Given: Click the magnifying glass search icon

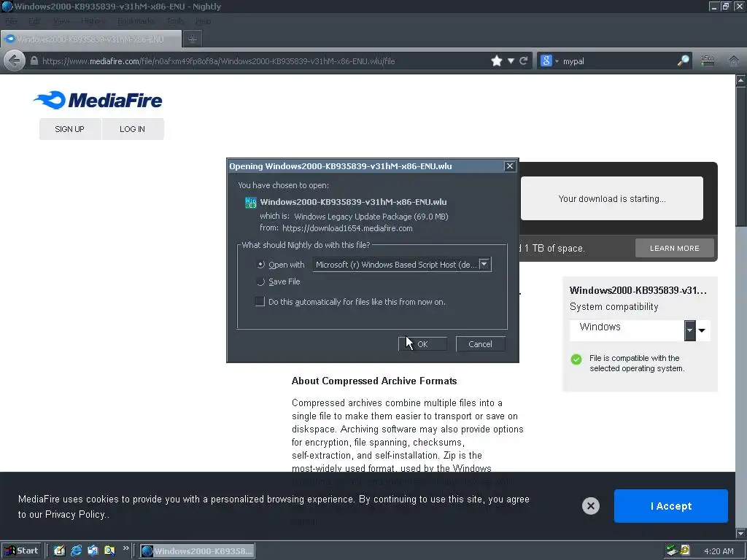Looking at the screenshot, I should (683, 61).
